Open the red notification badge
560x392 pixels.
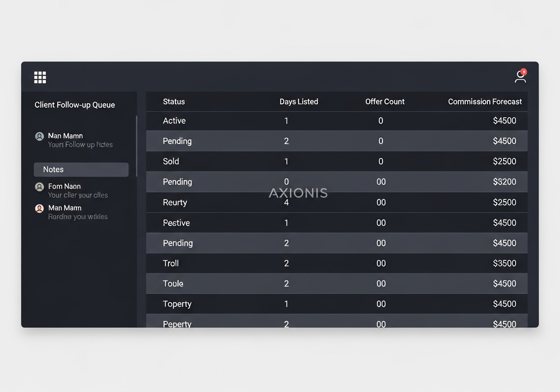tap(523, 71)
